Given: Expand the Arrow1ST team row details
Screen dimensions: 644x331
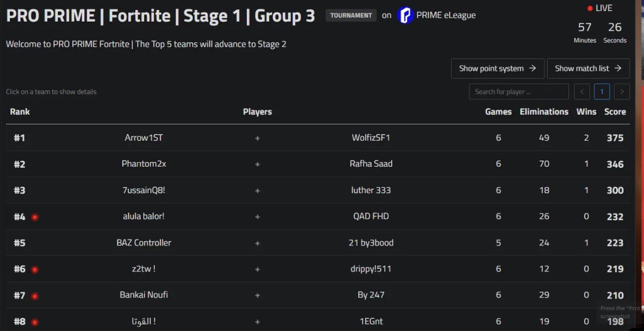Looking at the screenshot, I should tap(318, 138).
